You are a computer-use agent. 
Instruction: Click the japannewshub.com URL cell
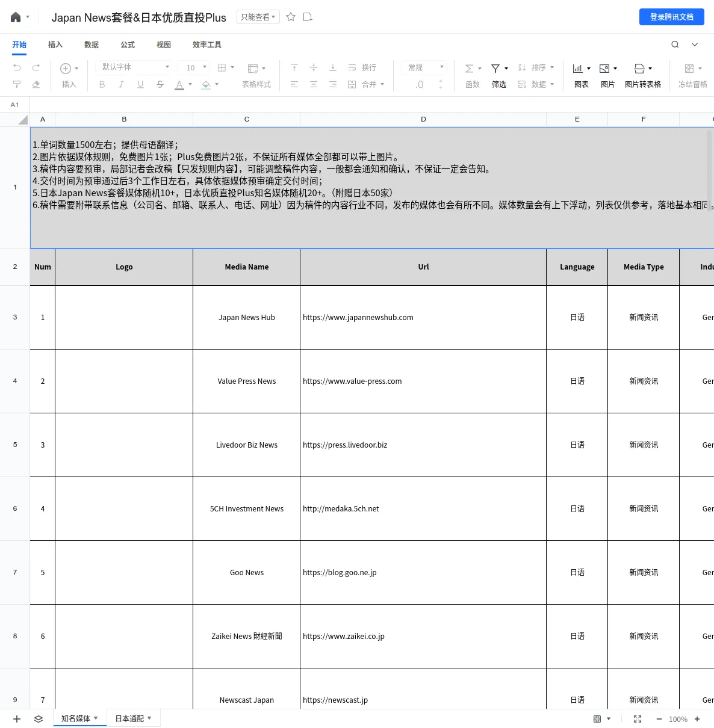coord(423,318)
